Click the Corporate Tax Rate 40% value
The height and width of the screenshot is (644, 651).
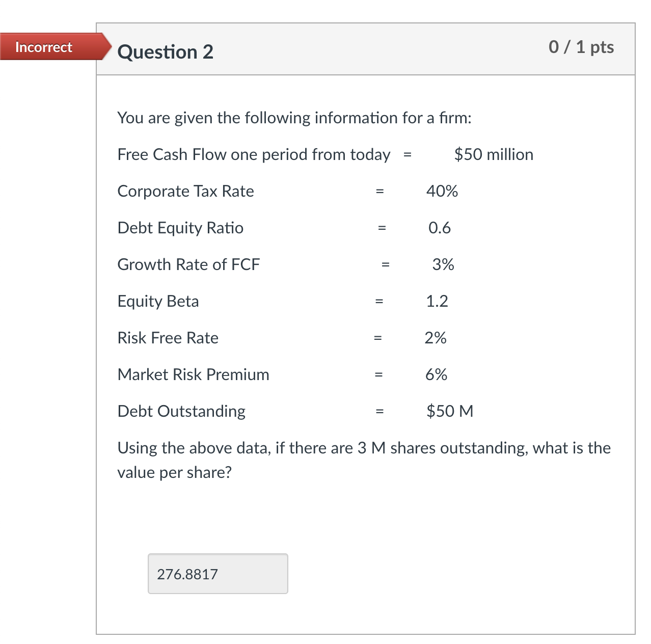[x=442, y=191]
